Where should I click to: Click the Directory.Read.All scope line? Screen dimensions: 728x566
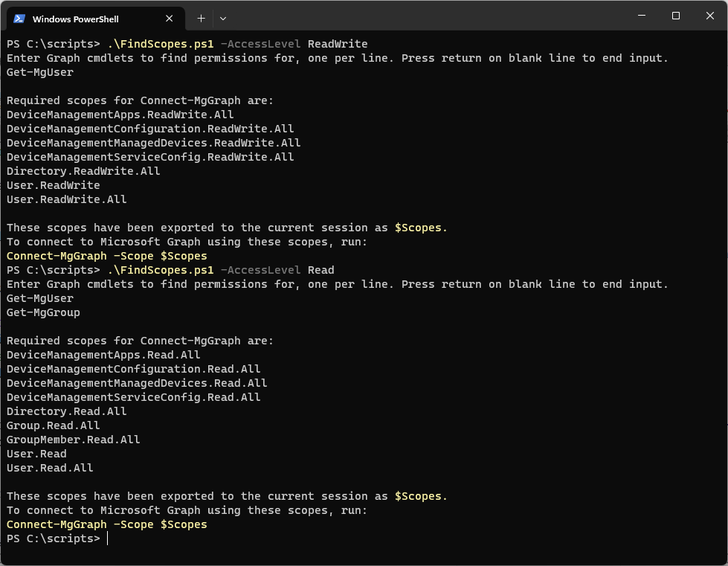point(66,411)
